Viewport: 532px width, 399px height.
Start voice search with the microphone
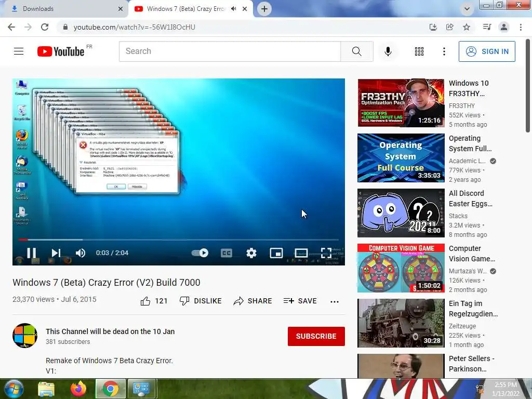[388, 51]
